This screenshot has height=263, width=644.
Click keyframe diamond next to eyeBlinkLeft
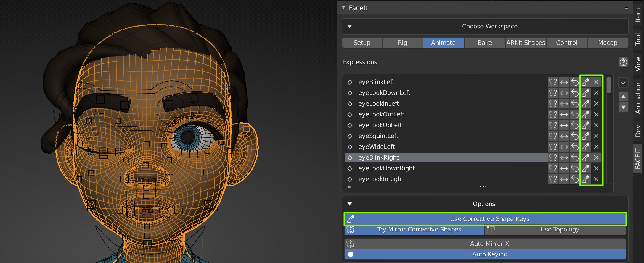[350, 82]
